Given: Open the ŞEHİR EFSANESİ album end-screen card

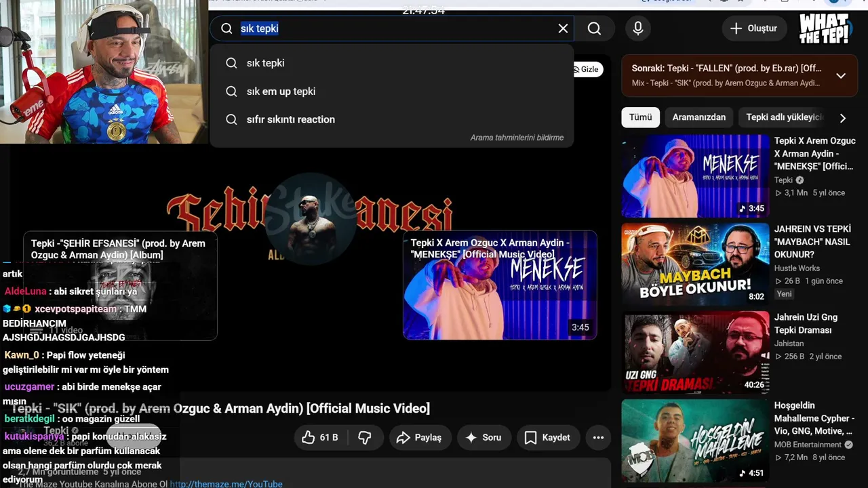Looking at the screenshot, I should (120, 285).
